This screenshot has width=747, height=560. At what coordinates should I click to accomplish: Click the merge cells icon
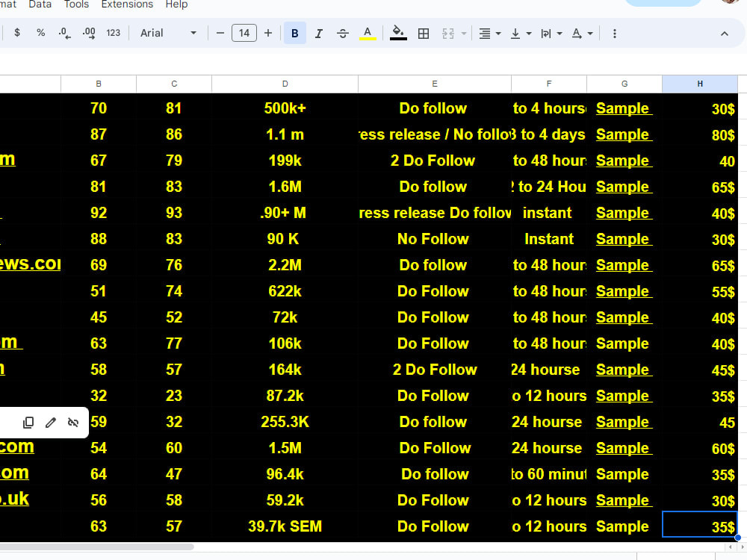447,33
